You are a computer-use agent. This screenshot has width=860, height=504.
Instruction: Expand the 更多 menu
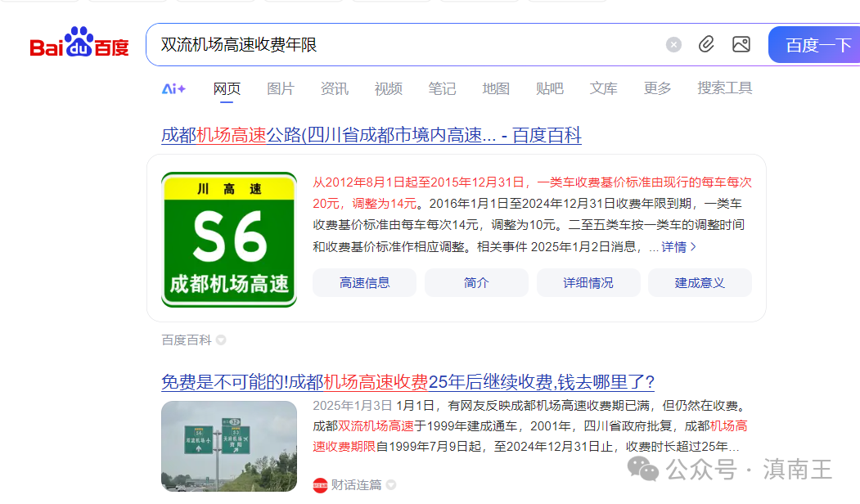[x=657, y=88]
